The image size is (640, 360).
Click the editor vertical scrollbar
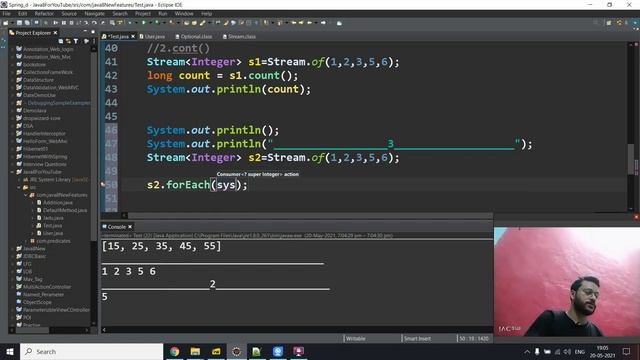click(631, 159)
